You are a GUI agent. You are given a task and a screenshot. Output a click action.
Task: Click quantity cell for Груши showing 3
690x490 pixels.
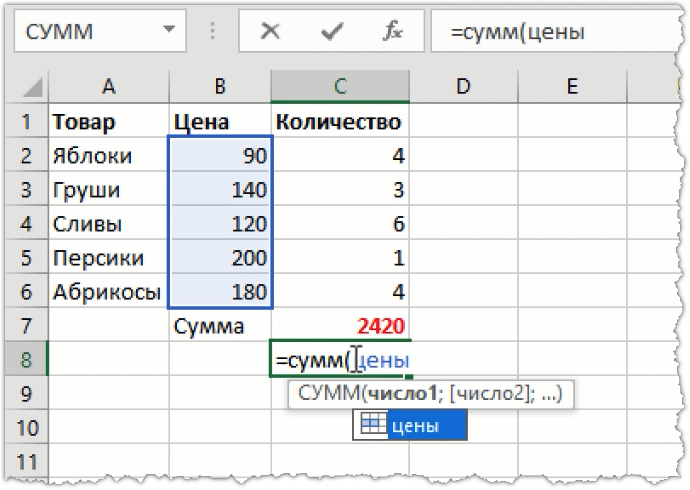click(x=340, y=189)
